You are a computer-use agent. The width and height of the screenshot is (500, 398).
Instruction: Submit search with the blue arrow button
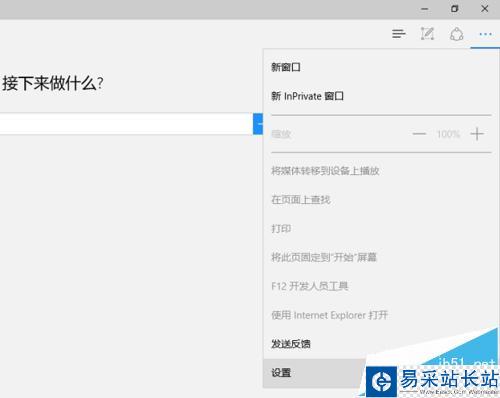(258, 124)
